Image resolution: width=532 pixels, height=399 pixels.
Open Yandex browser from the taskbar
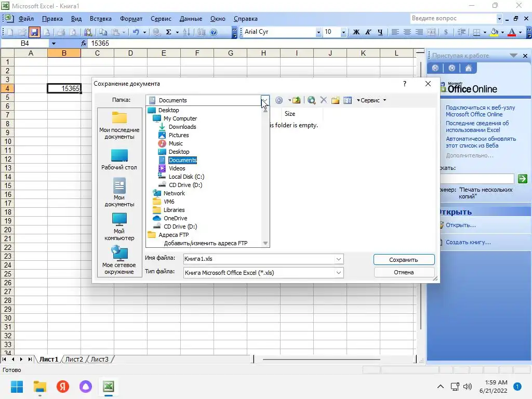click(x=63, y=386)
